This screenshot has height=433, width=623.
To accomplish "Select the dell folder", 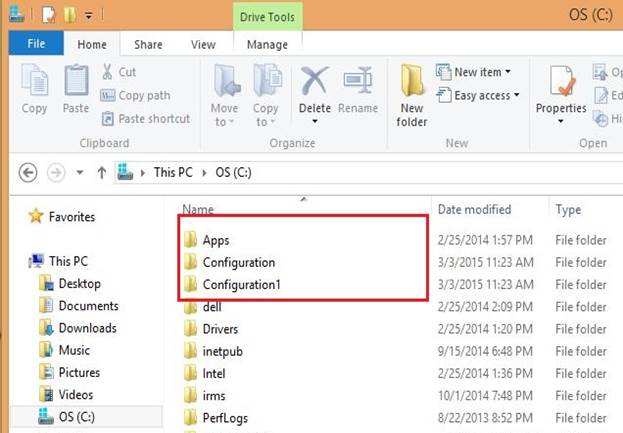I will pyautogui.click(x=212, y=307).
